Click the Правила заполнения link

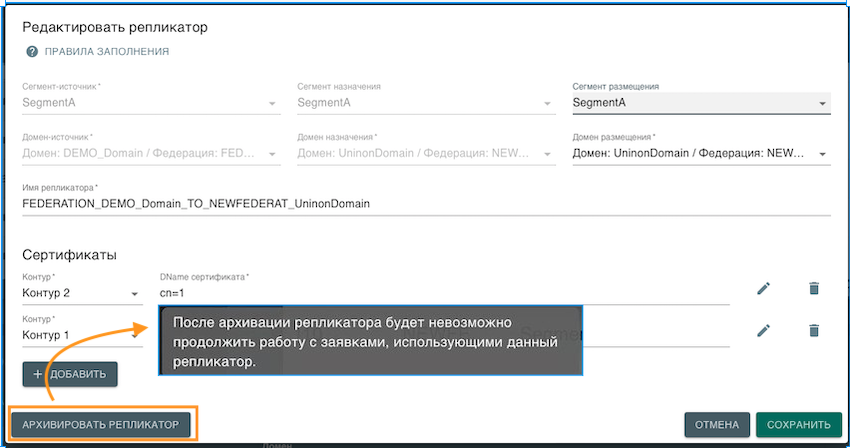[106, 51]
